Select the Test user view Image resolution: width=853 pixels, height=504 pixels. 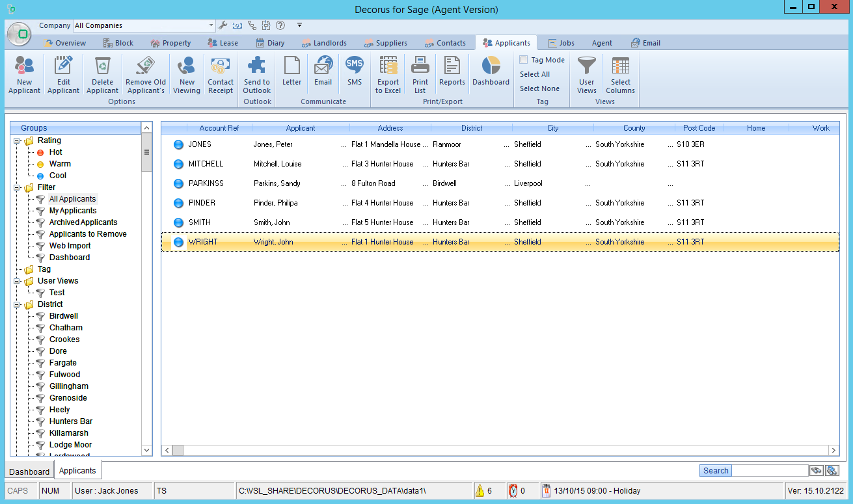(57, 293)
